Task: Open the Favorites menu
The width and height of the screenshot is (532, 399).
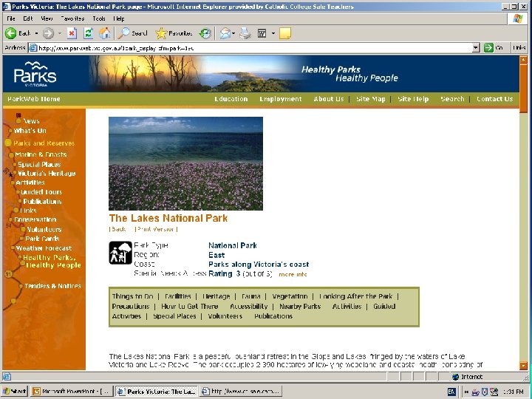Action: (72, 18)
